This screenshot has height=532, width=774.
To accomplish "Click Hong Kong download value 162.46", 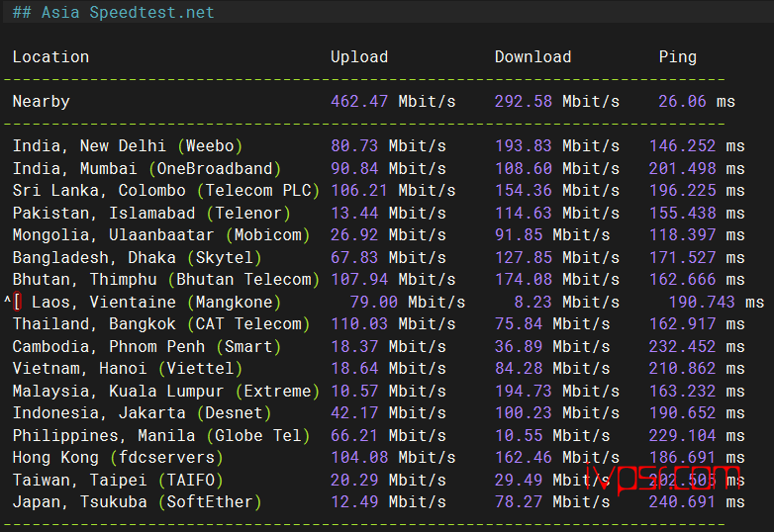I will (x=524, y=458).
